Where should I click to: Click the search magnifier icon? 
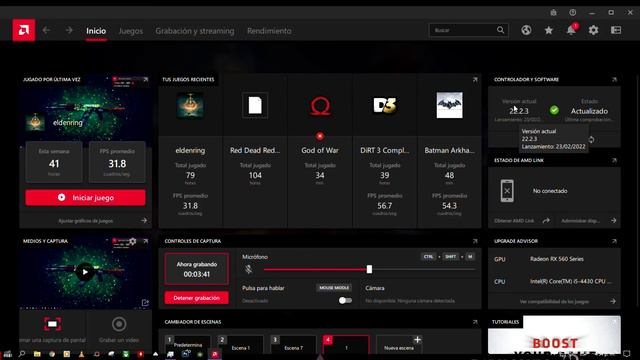tap(500, 30)
